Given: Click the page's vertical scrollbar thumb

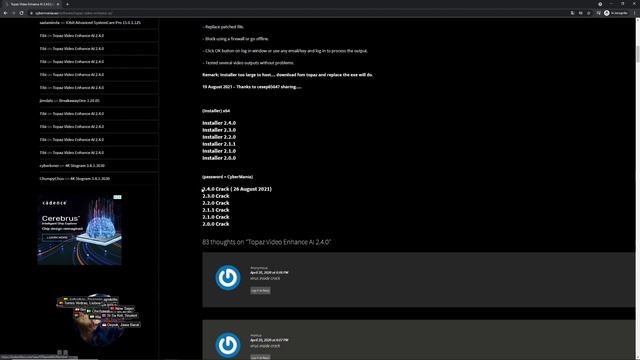Looking at the screenshot, I should (x=637, y=54).
